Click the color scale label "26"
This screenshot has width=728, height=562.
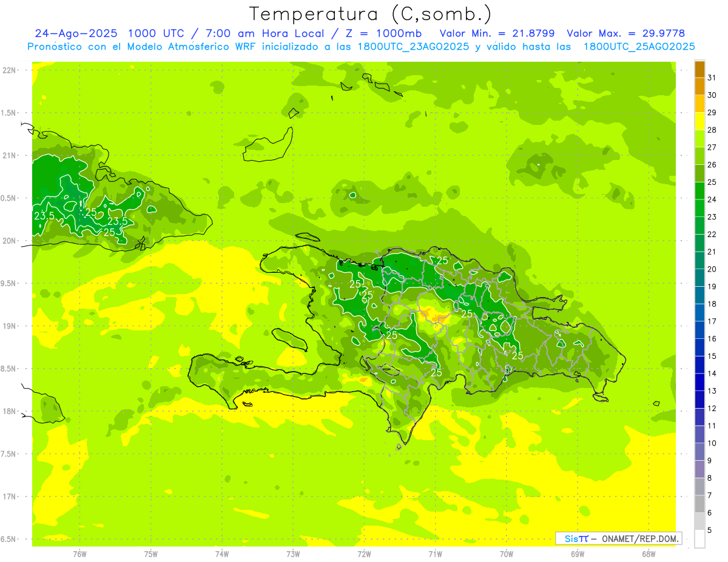tap(712, 164)
